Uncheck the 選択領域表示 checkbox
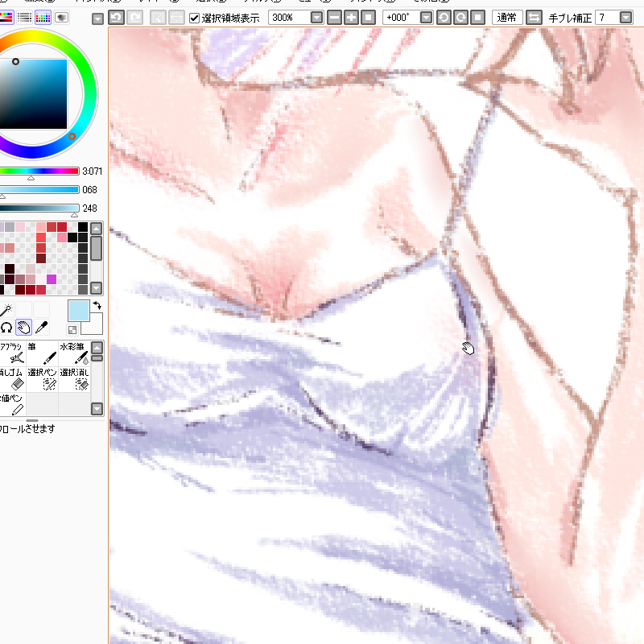This screenshot has height=644, width=644. pos(194,18)
